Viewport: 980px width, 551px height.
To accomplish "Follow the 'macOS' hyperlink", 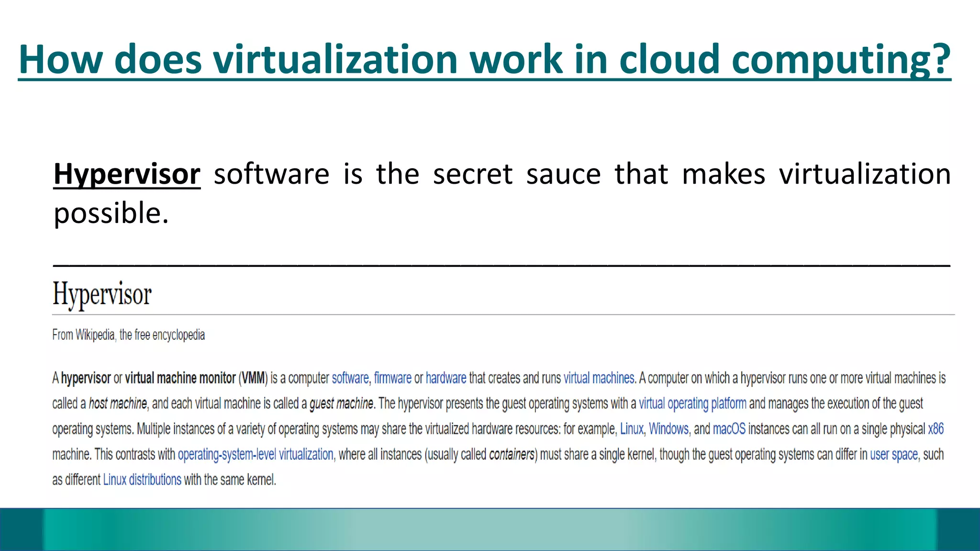I will click(x=729, y=429).
